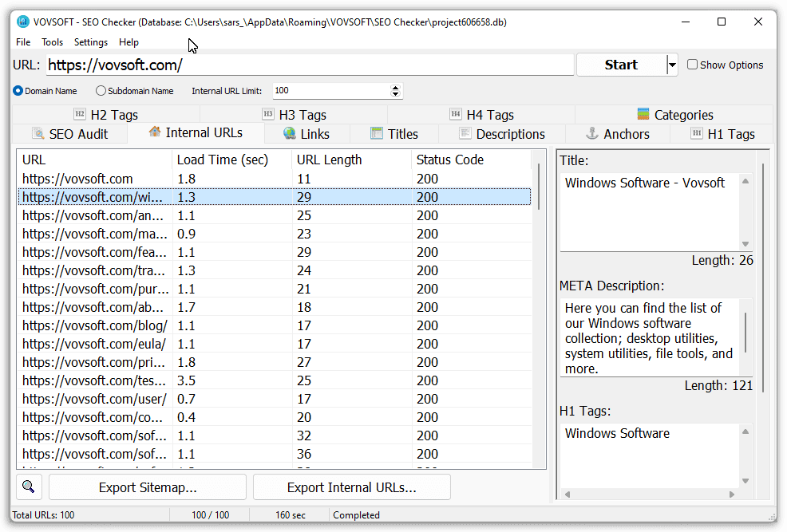This screenshot has height=532, width=787.
Task: Click the Export Sitemap button
Action: point(148,487)
